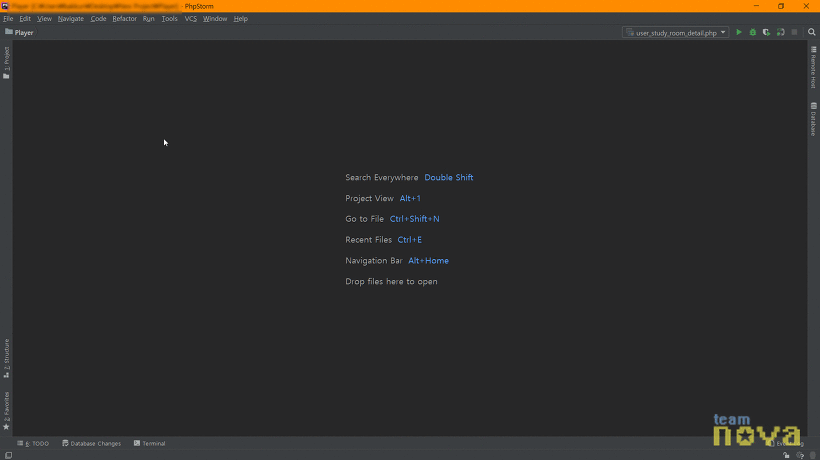The width and height of the screenshot is (820, 460).
Task: Click the PhpStorm app icon in title bar
Action: [x=5, y=6]
